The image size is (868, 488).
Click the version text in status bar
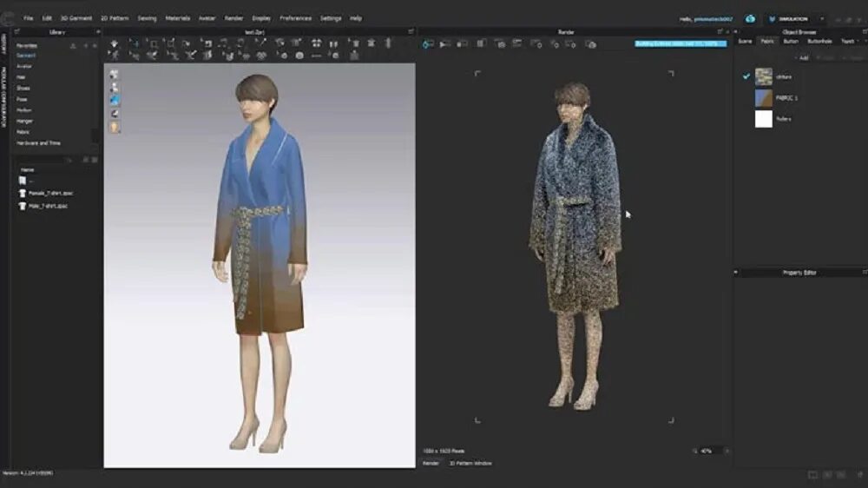click(x=28, y=473)
